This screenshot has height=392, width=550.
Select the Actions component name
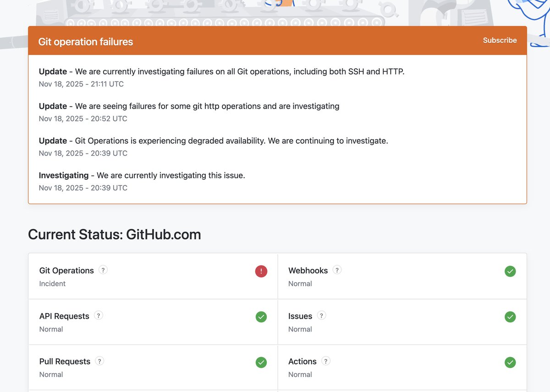click(302, 361)
